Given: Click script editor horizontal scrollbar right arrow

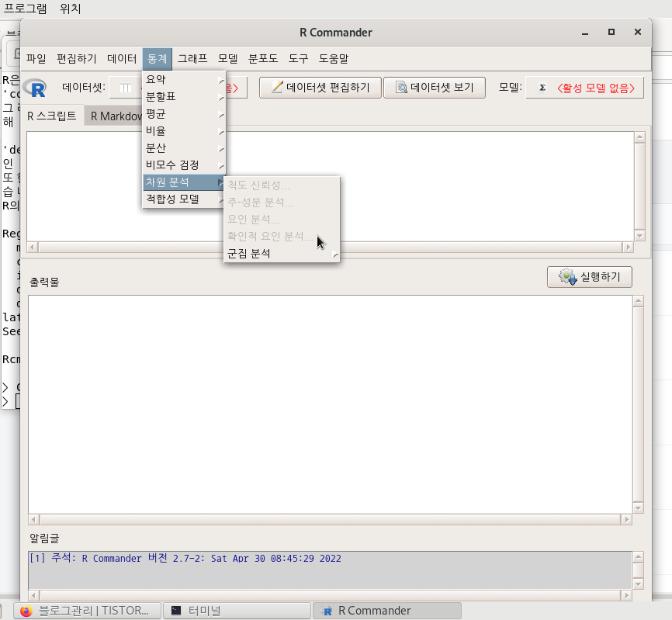Looking at the screenshot, I should click(628, 248).
